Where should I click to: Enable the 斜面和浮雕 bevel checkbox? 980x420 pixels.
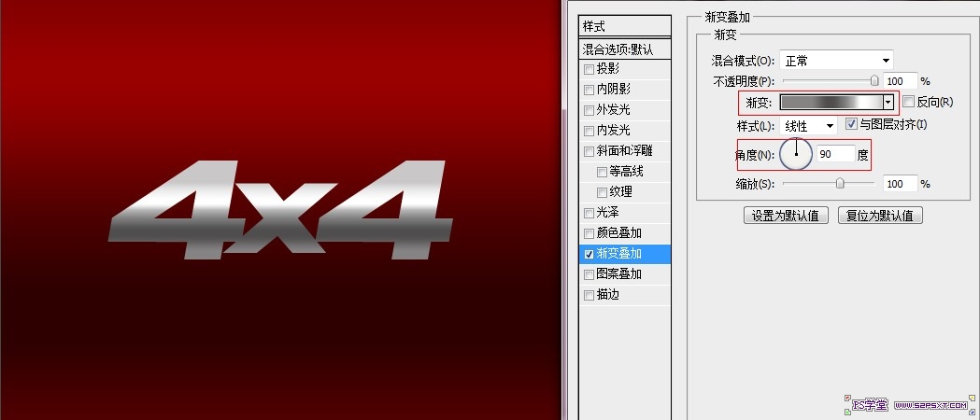[589, 151]
